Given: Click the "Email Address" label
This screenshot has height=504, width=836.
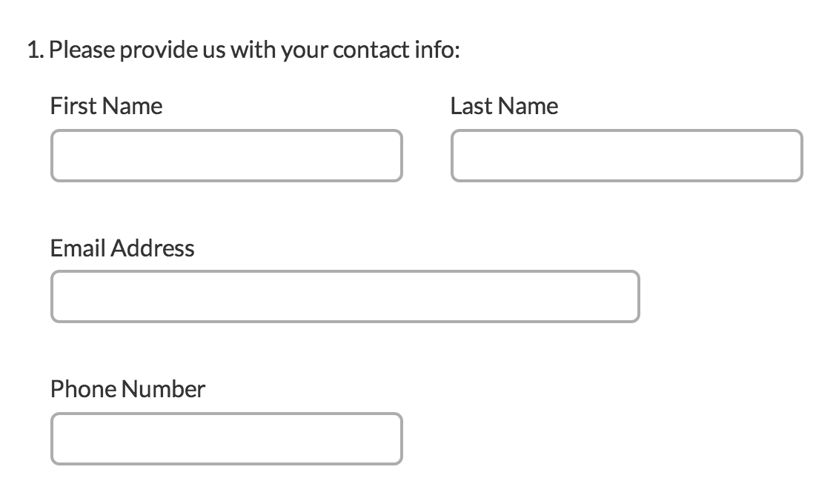Looking at the screenshot, I should tap(122, 248).
